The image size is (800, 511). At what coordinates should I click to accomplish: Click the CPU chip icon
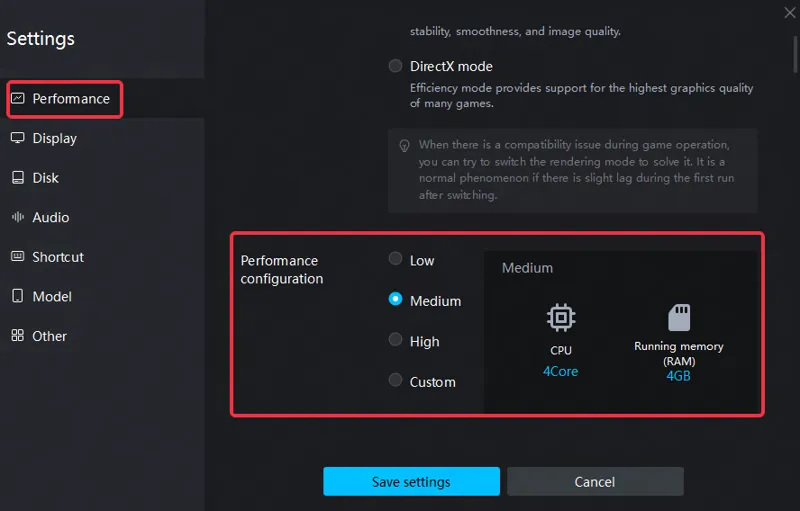point(561,317)
